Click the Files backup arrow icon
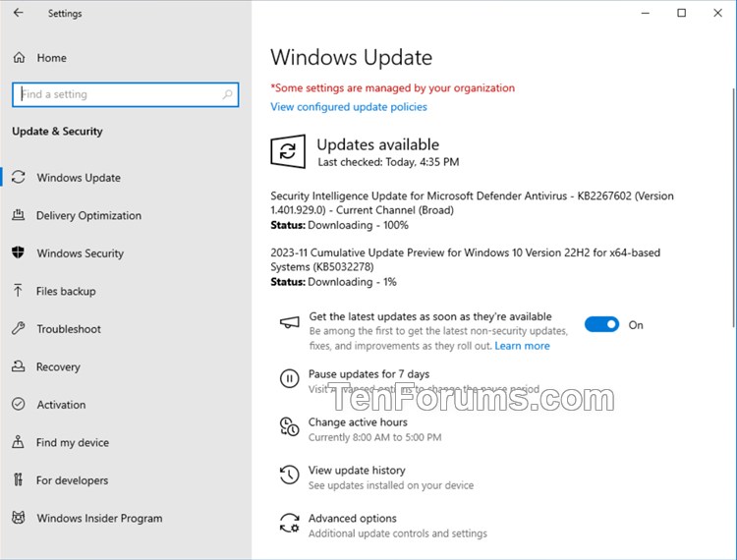Image resolution: width=737 pixels, height=560 pixels. point(19,291)
